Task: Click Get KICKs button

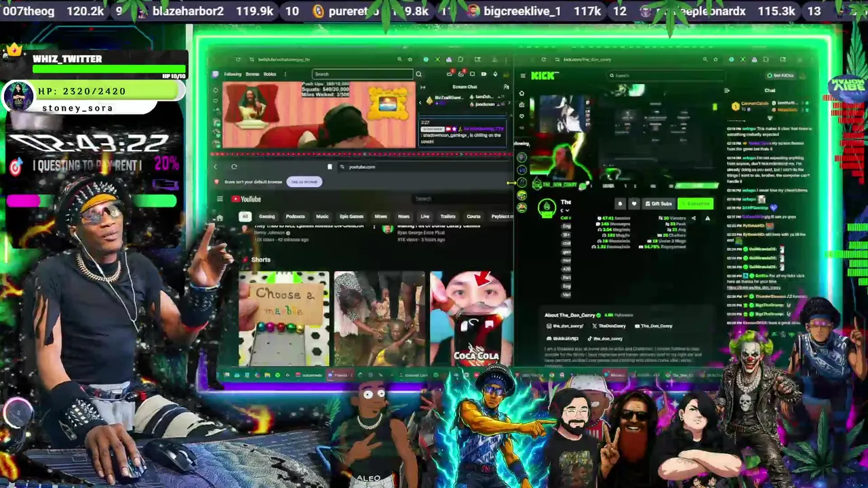Action: (779, 76)
